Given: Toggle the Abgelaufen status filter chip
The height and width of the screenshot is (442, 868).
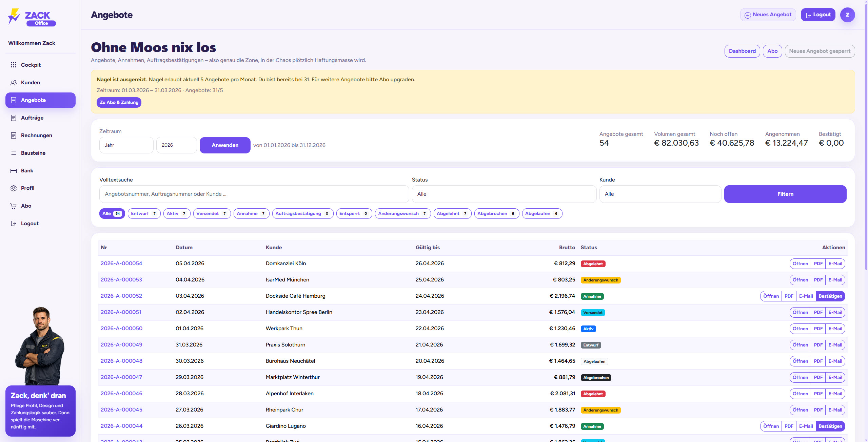Looking at the screenshot, I should tap(541, 214).
